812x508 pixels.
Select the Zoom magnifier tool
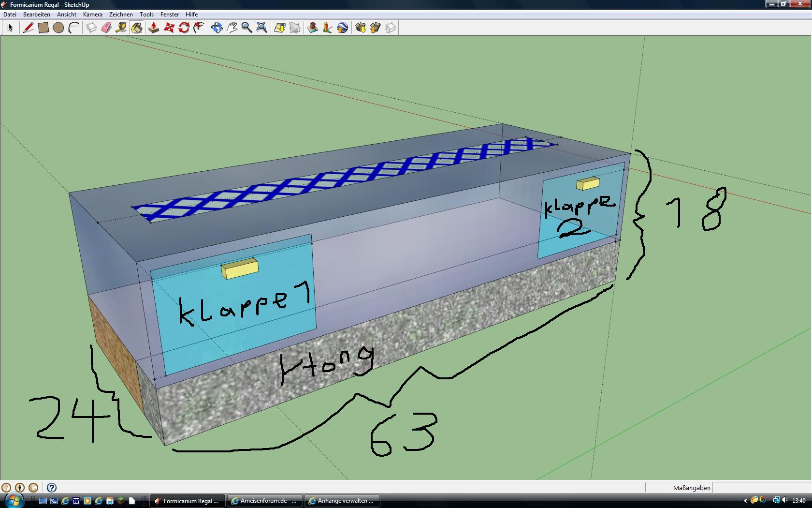pos(246,28)
